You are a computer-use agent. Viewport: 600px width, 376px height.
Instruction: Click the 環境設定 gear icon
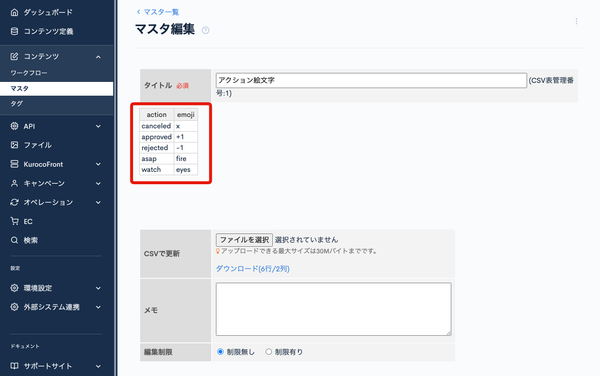14,288
